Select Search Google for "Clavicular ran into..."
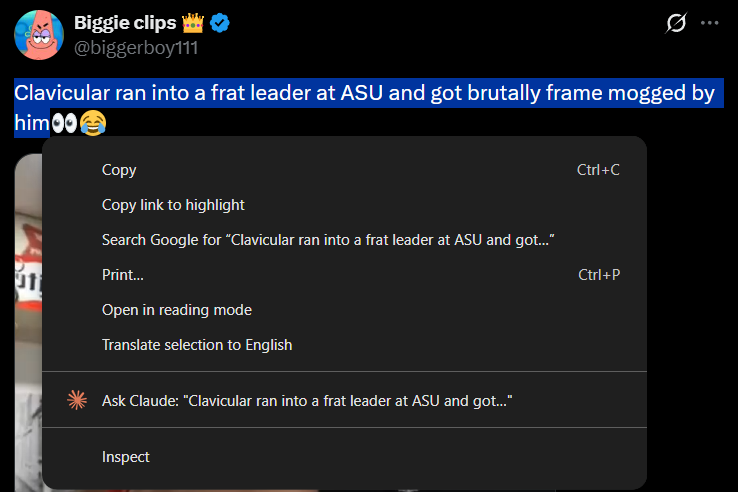The height and width of the screenshot is (492, 738). pos(328,240)
